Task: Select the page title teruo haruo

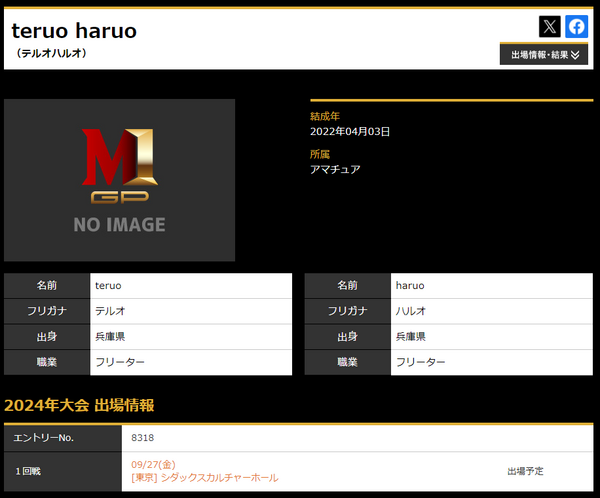Action: [x=74, y=31]
